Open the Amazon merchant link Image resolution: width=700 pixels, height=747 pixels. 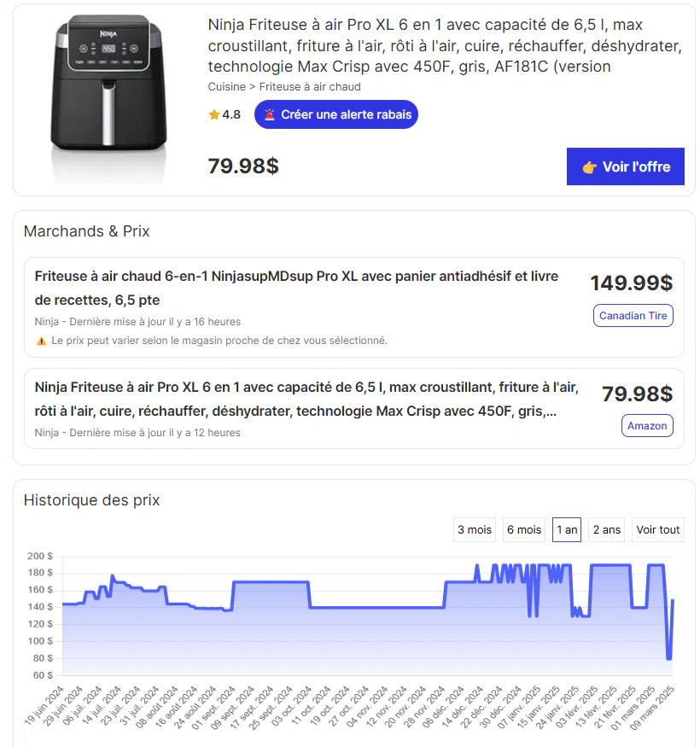coord(647,426)
